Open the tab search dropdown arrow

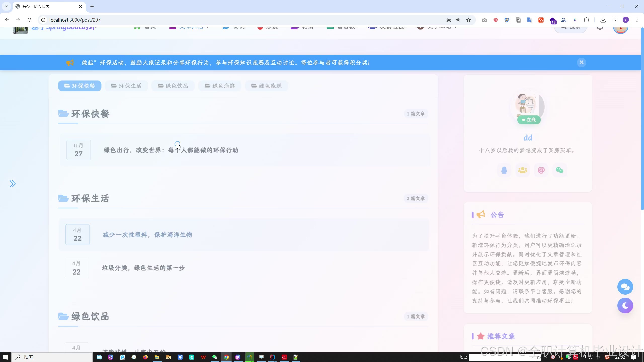(x=6, y=6)
